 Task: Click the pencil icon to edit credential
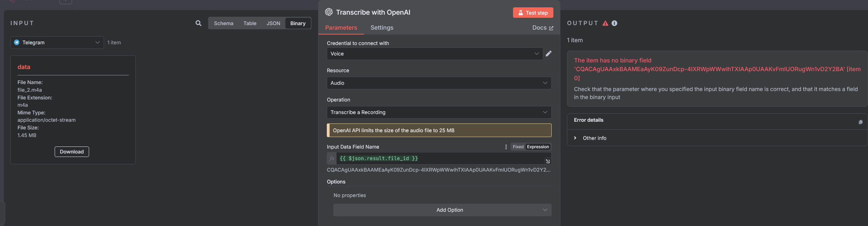[549, 53]
